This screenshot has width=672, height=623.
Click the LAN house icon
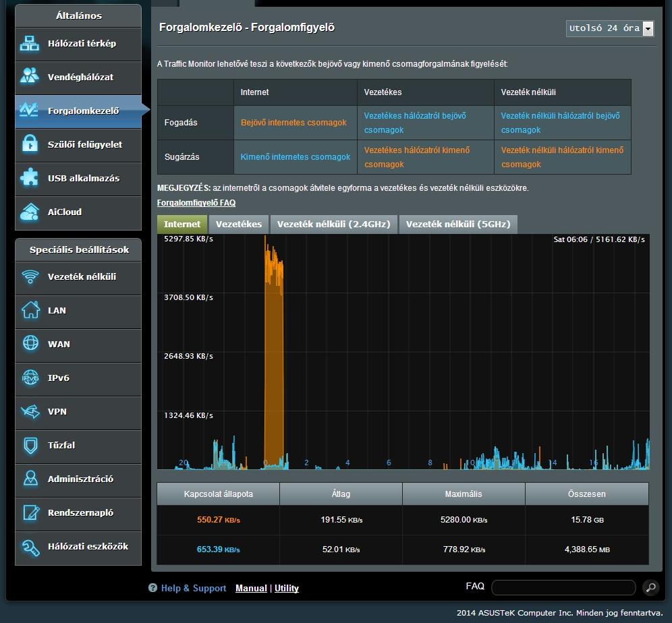click(30, 310)
